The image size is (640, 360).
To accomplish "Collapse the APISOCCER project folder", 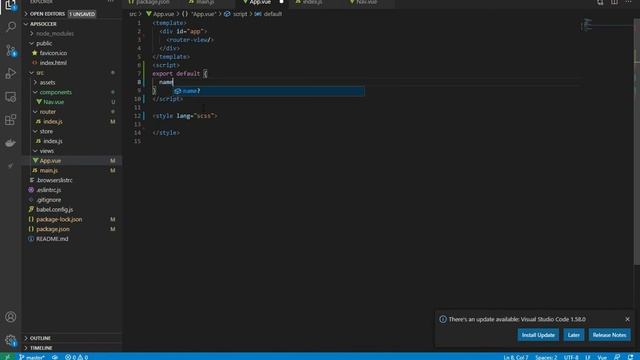I will tap(71, 24).
